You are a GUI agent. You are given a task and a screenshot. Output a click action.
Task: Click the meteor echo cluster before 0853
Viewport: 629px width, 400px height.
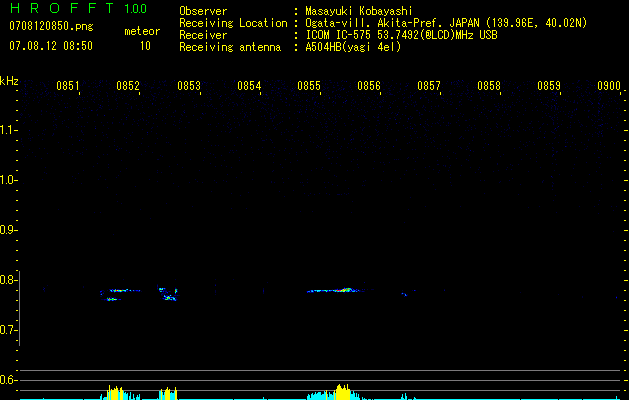pyautogui.click(x=168, y=294)
